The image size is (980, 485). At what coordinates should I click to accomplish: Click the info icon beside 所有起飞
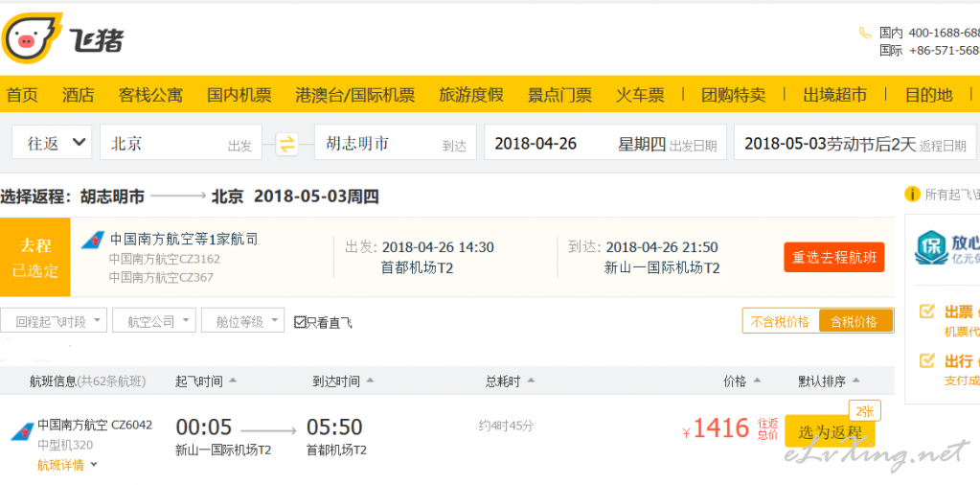tap(912, 195)
